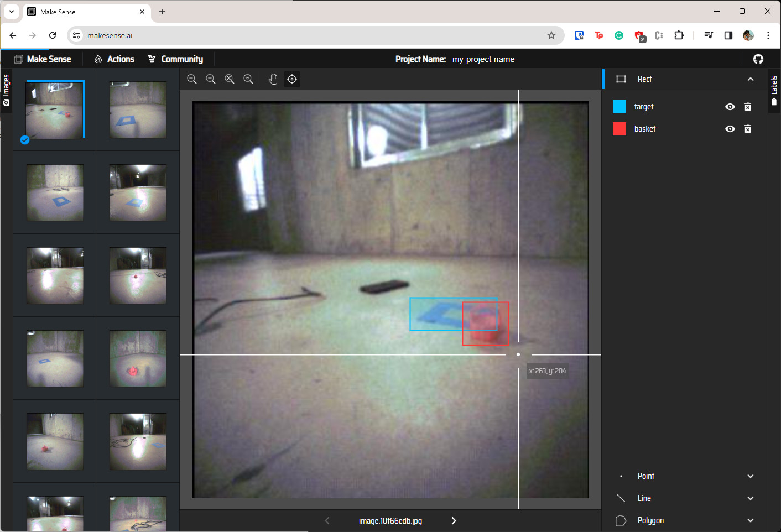This screenshot has width=781, height=532.
Task: Enable the crosshair cursor mode
Action: tap(291, 79)
